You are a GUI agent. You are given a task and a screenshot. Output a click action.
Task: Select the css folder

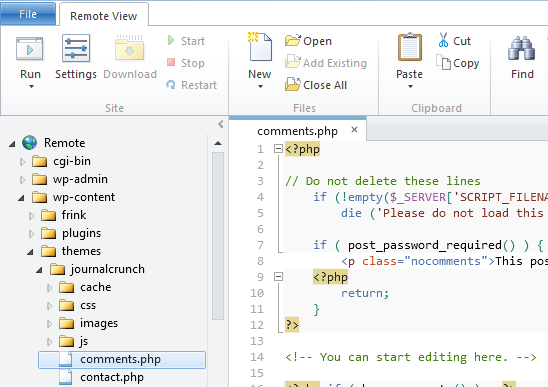tap(78, 305)
